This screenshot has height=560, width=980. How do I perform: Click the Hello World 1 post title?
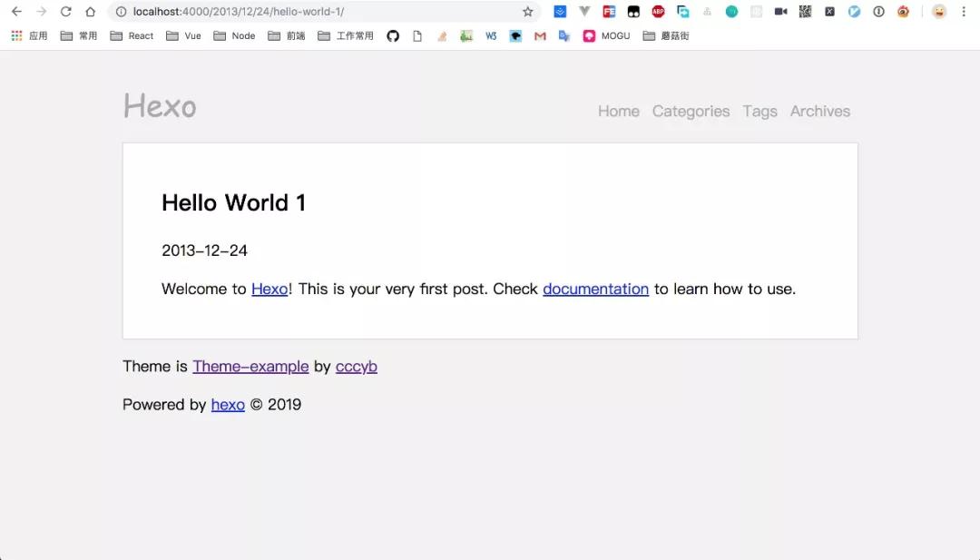tap(234, 202)
